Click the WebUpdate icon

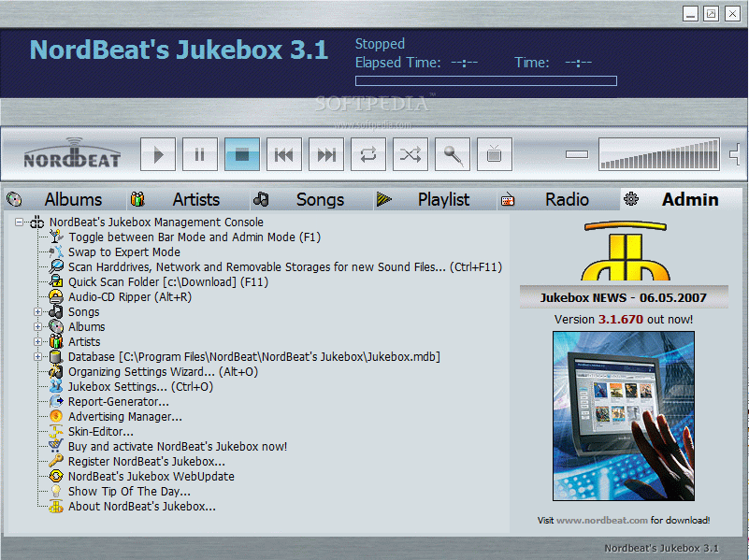[x=56, y=477]
